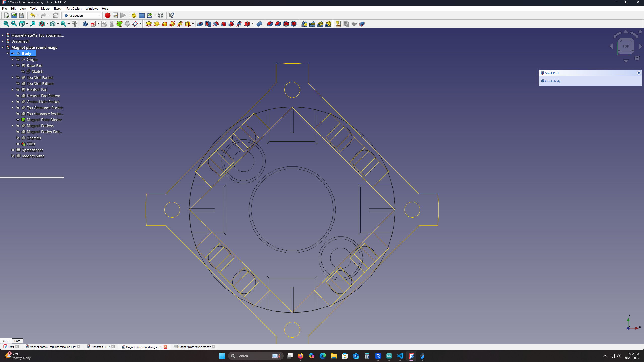This screenshot has width=644, height=362.
Task: Open the File menu
Action: point(4,8)
